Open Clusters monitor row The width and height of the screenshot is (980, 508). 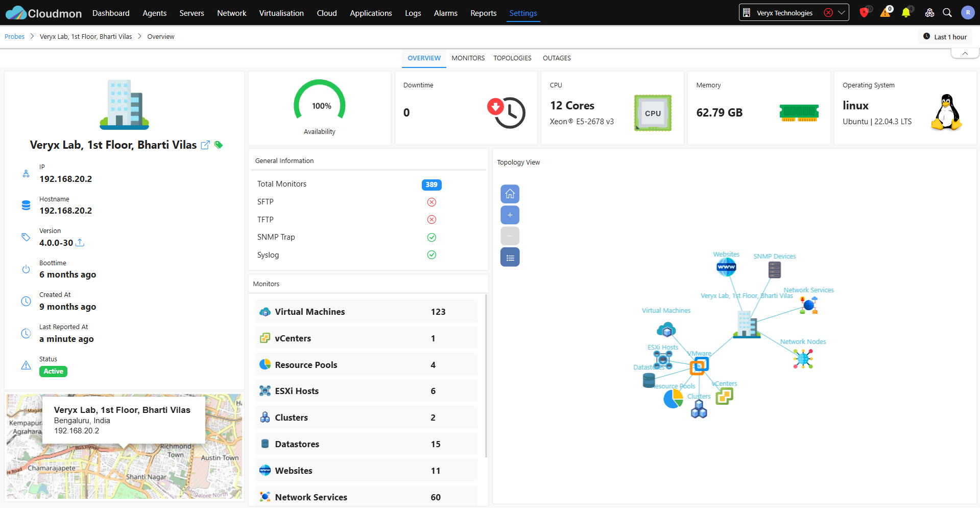[366, 418]
